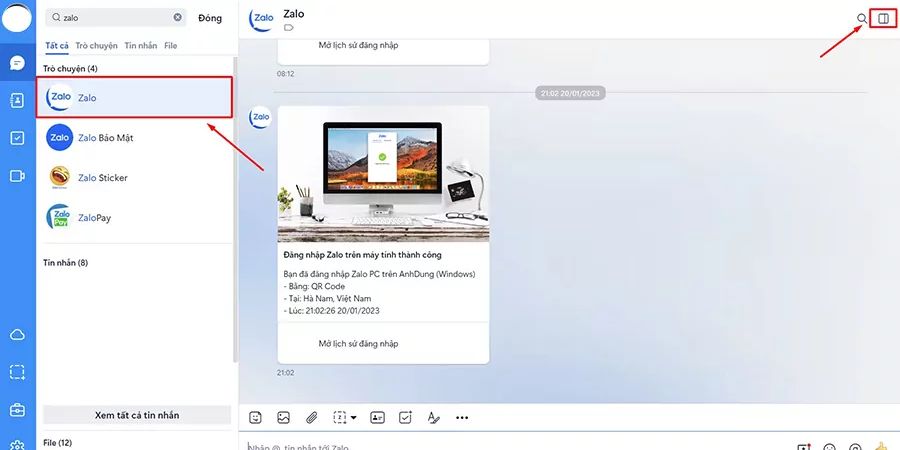
Task: Click the attach file paperclip icon
Action: click(312, 418)
